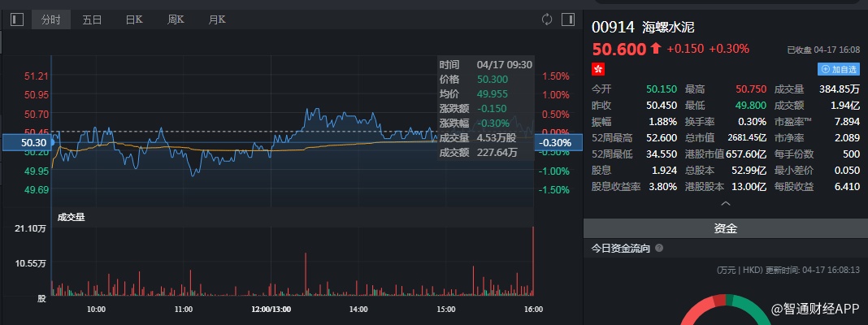Click the refresh chart icon
Image resolution: width=868 pixels, height=325 pixels.
tap(547, 19)
